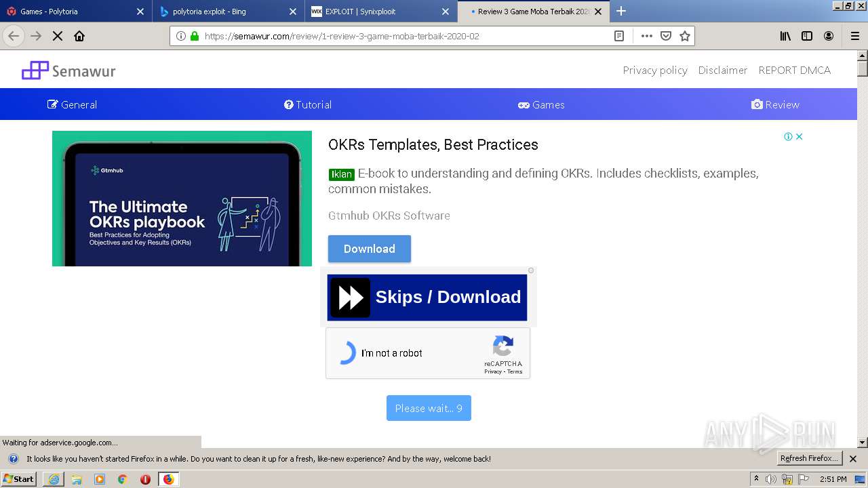Open the Firefox hamburger menu
Viewport: 868px width, 488px height.
tap(855, 36)
